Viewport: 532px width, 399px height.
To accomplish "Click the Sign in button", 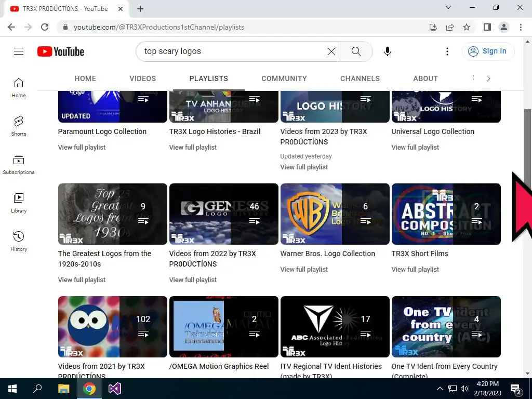I will pyautogui.click(x=488, y=51).
